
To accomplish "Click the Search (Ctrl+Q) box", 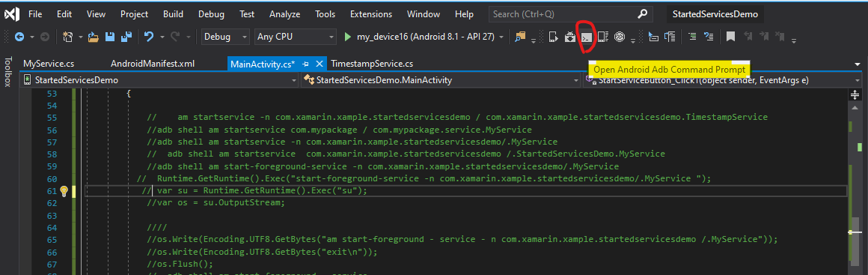I will pyautogui.click(x=570, y=14).
